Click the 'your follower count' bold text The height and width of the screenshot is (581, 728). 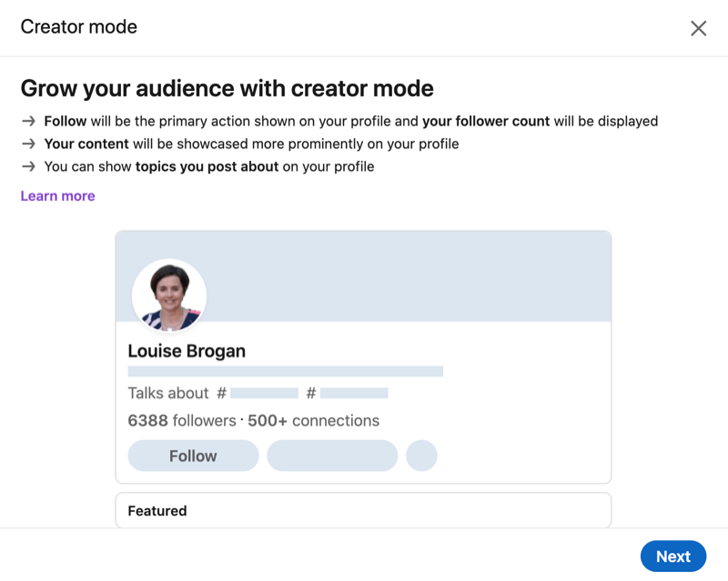(486, 121)
